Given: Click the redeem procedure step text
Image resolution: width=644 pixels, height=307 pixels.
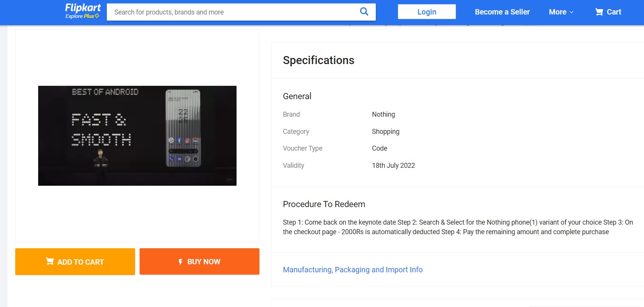Looking at the screenshot, I should [x=458, y=227].
